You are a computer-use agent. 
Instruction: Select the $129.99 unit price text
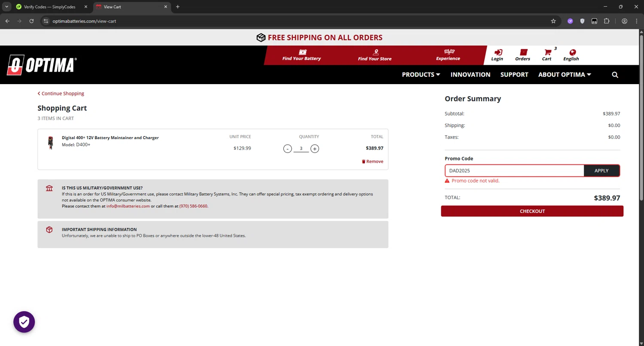pos(242,148)
